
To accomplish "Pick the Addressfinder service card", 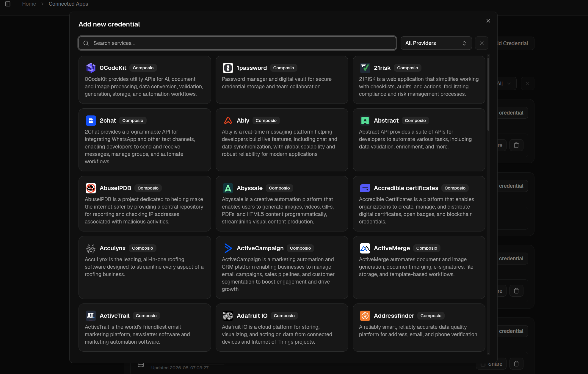I will (419, 328).
